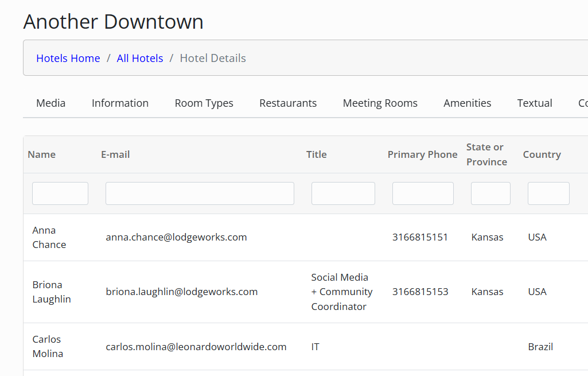The image size is (588, 376).
Task: Focus the Country filter field
Action: [548, 193]
